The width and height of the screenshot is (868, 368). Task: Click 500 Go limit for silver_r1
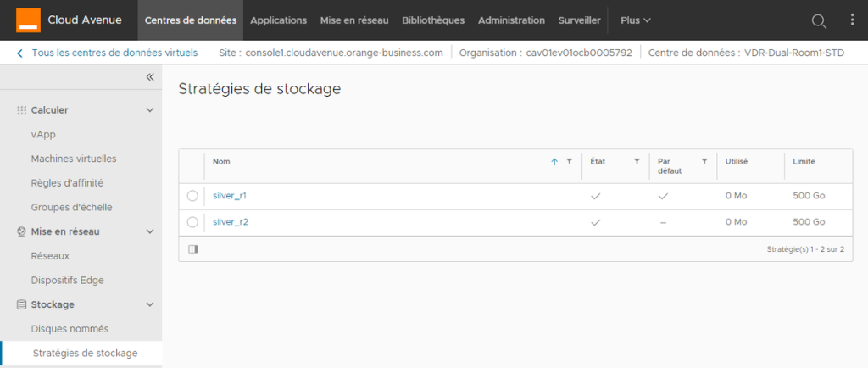(809, 196)
